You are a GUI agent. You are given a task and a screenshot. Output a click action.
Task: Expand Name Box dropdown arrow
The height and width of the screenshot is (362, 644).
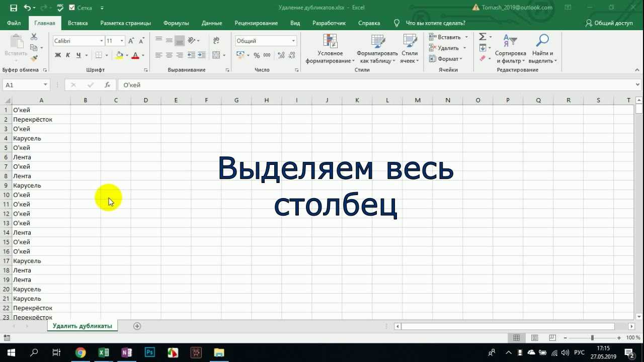pos(46,85)
